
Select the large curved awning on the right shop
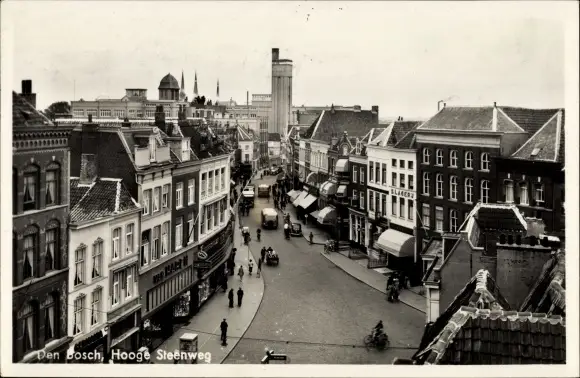395,242
